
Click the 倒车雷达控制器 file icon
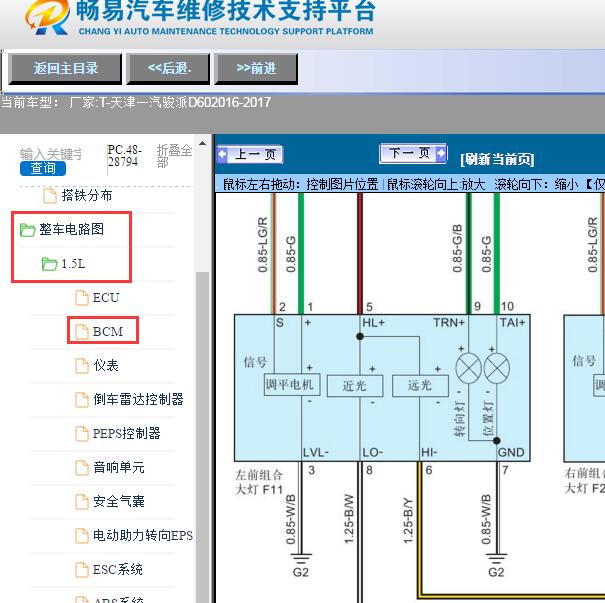pos(81,400)
